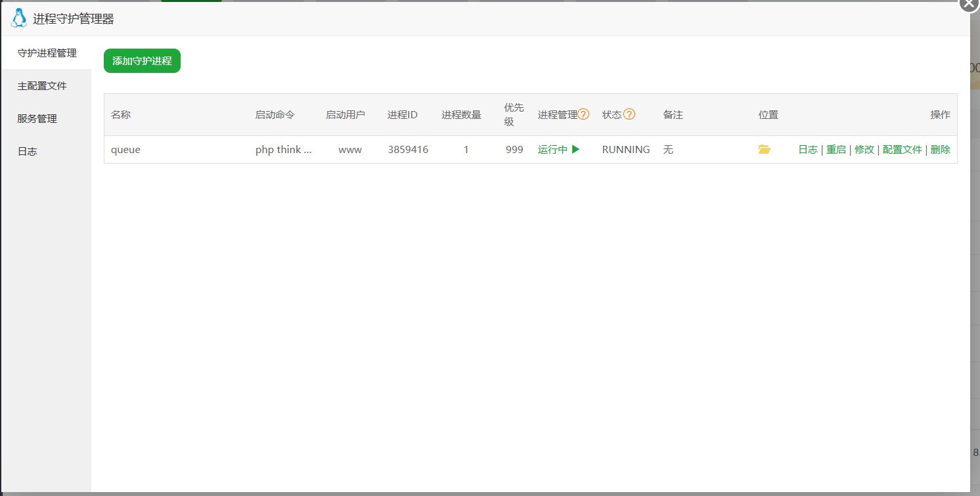Select the 守护进程管理 tab
This screenshot has height=496, width=980.
point(47,53)
